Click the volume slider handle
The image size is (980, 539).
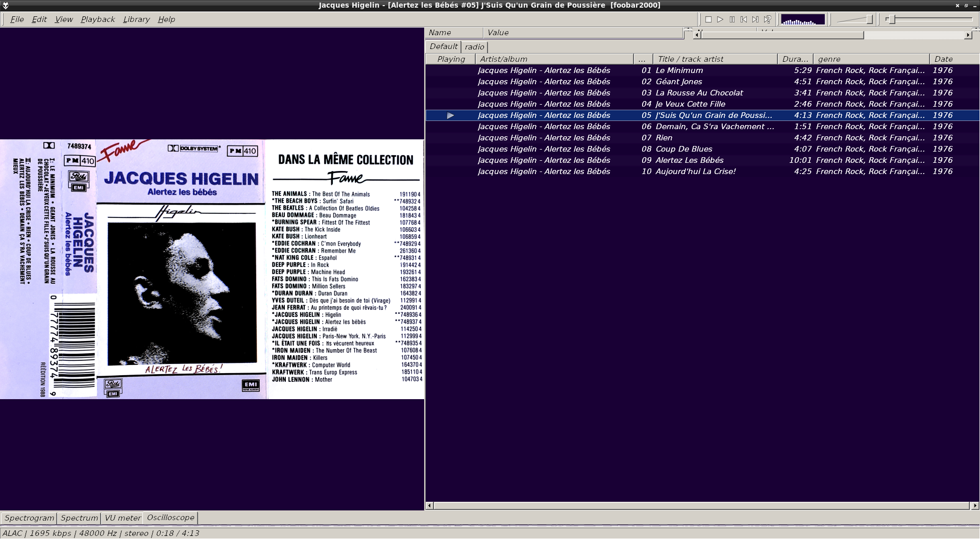coord(869,19)
